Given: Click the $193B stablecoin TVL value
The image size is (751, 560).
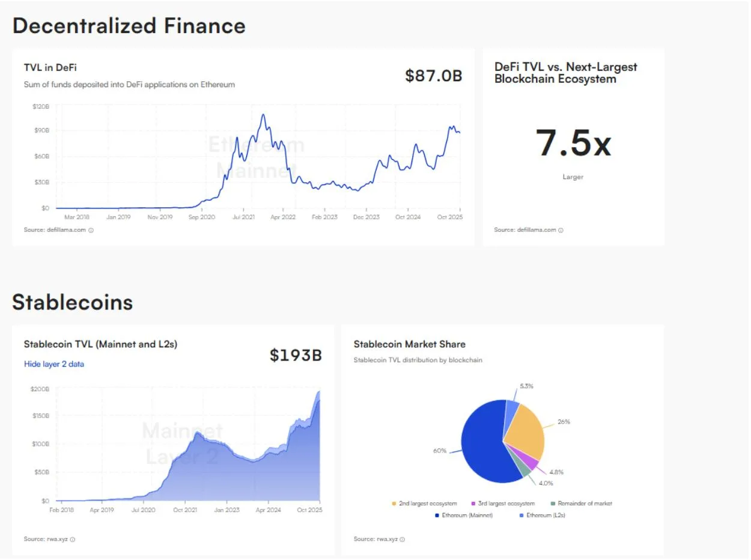Looking at the screenshot, I should (296, 355).
